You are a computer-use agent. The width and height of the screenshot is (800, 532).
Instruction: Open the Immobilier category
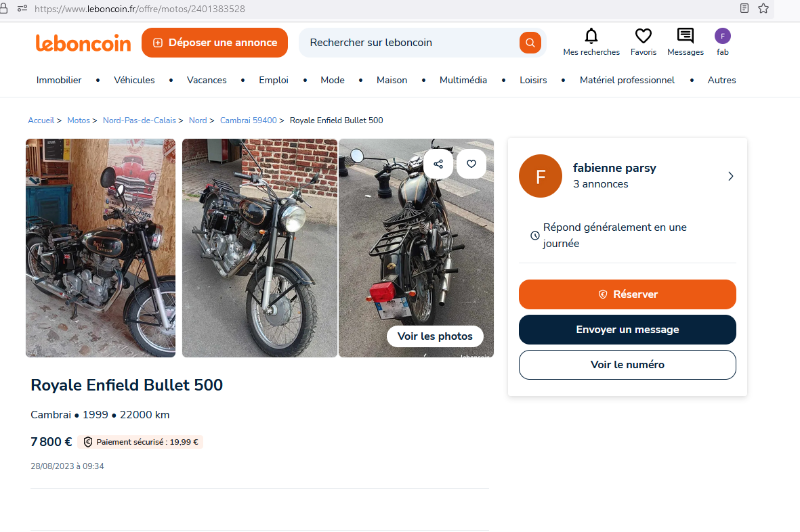[x=59, y=80]
